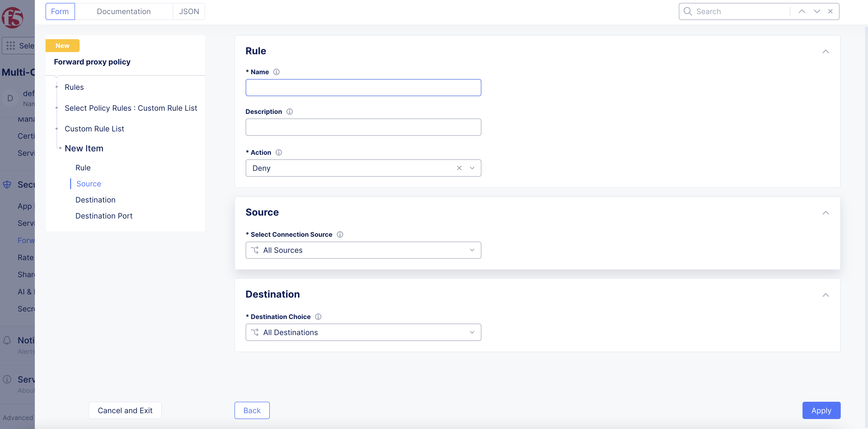Click the search magnifier icon
The image size is (868, 429).
[x=687, y=11]
